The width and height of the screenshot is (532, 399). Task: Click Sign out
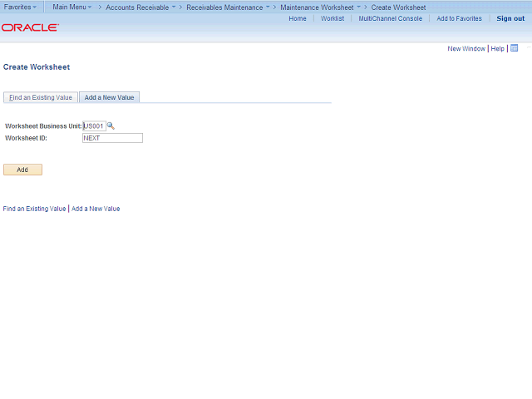point(510,18)
